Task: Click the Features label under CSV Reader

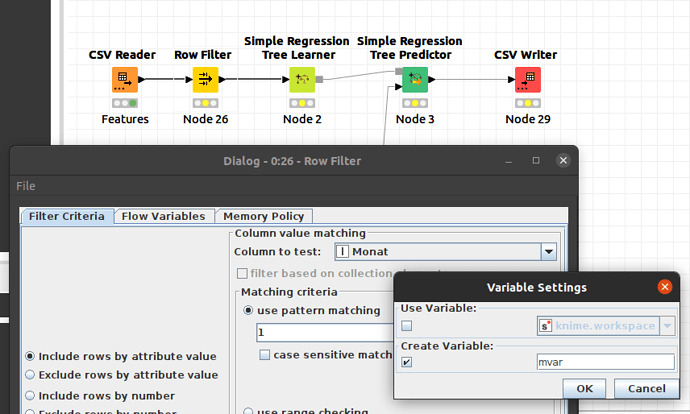Action: (125, 119)
